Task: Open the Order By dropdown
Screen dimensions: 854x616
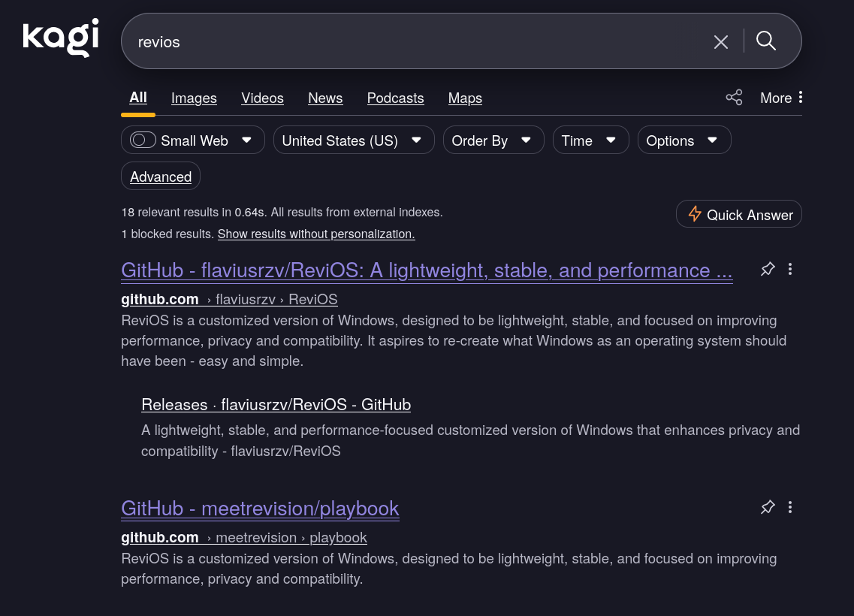Action: click(493, 140)
